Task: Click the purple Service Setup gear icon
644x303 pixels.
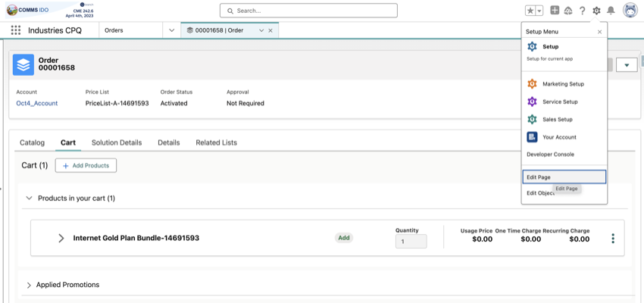Action: tap(532, 102)
